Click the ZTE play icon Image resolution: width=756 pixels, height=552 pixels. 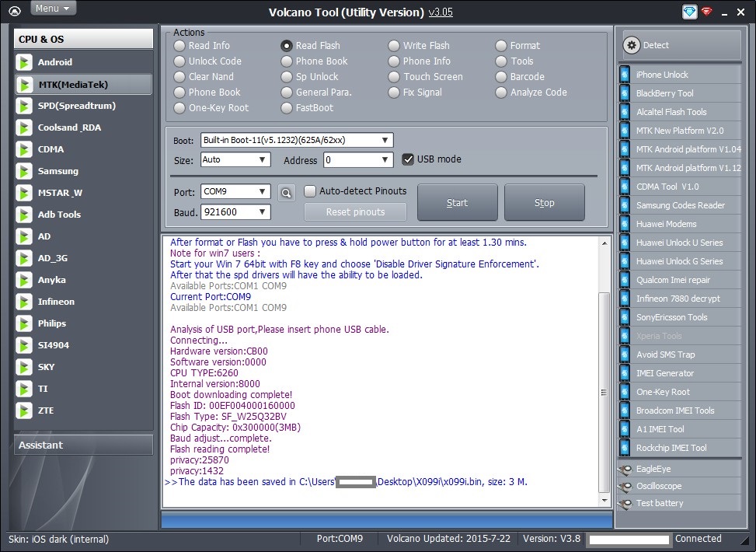(23, 411)
